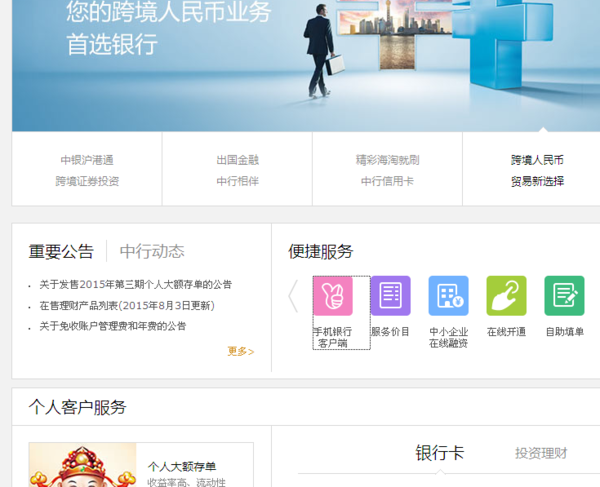Switch to the 银行卡 tab
This screenshot has width=600, height=487.
pyautogui.click(x=440, y=453)
